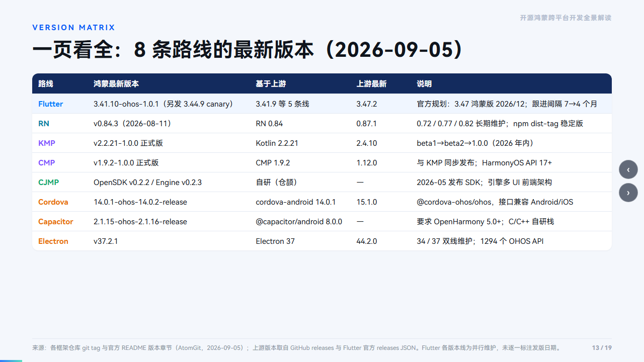This screenshot has width=644, height=362.
Task: Click upstream latest value 0.87.1
Action: tap(367, 124)
